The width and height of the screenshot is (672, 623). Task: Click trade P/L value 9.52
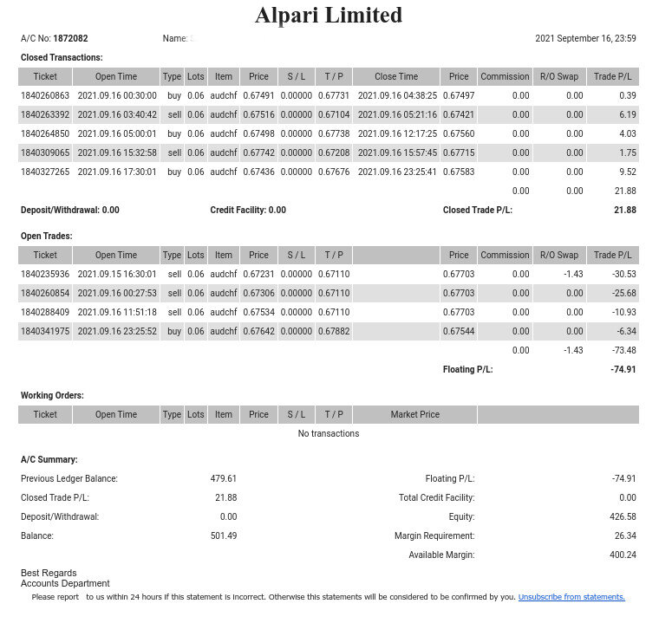[628, 172]
